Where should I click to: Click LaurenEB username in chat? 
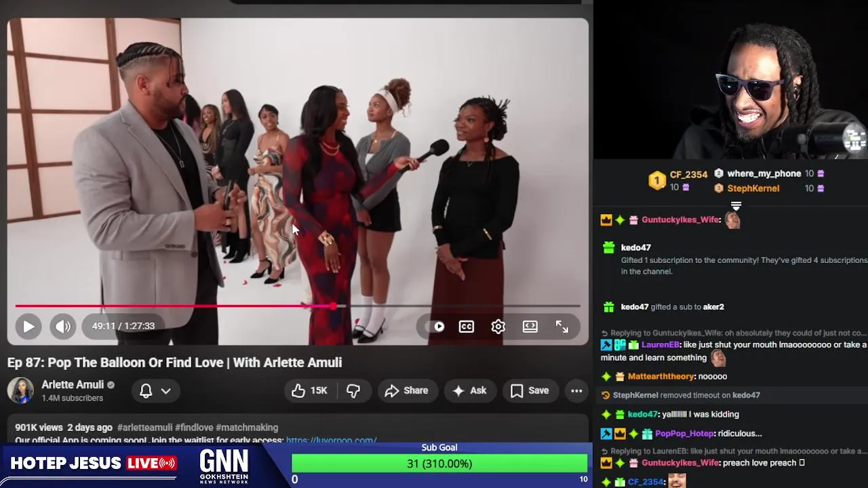pyautogui.click(x=660, y=345)
